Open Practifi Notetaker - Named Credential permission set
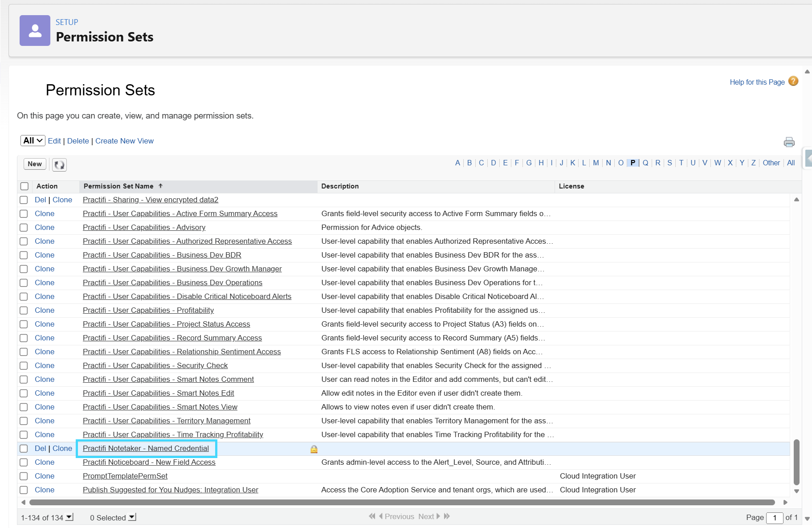Screen dimensions: 812x528 coord(146,448)
